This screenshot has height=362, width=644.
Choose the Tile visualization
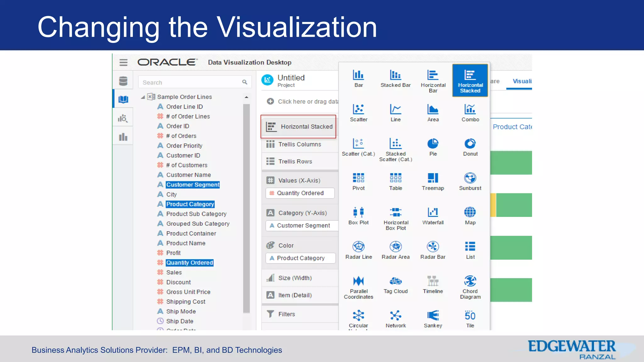pos(470,319)
